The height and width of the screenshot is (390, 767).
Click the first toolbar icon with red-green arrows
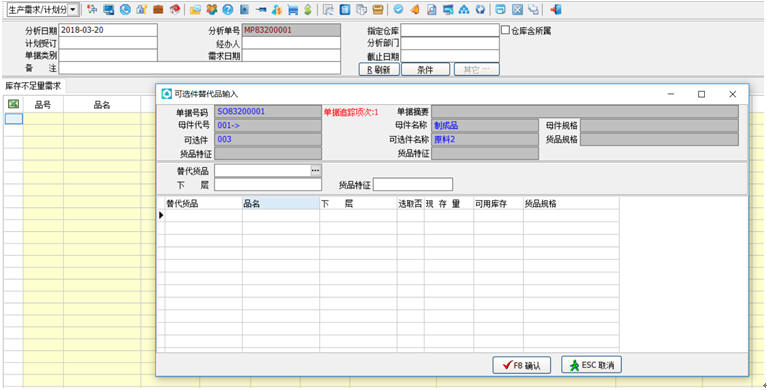click(x=92, y=9)
